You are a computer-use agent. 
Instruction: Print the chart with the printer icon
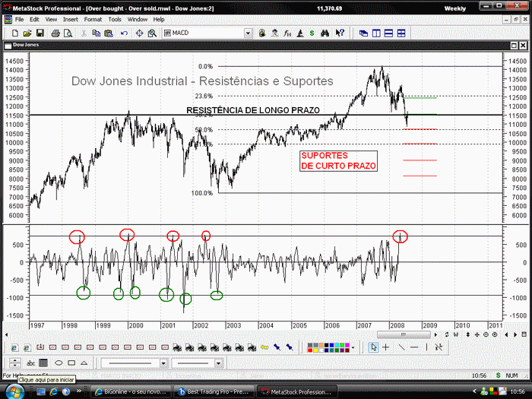[55, 33]
